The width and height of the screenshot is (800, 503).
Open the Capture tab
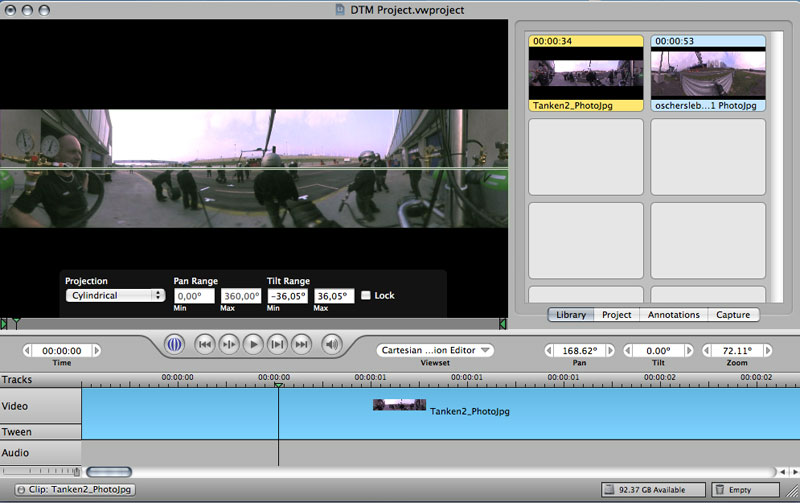[x=733, y=315]
